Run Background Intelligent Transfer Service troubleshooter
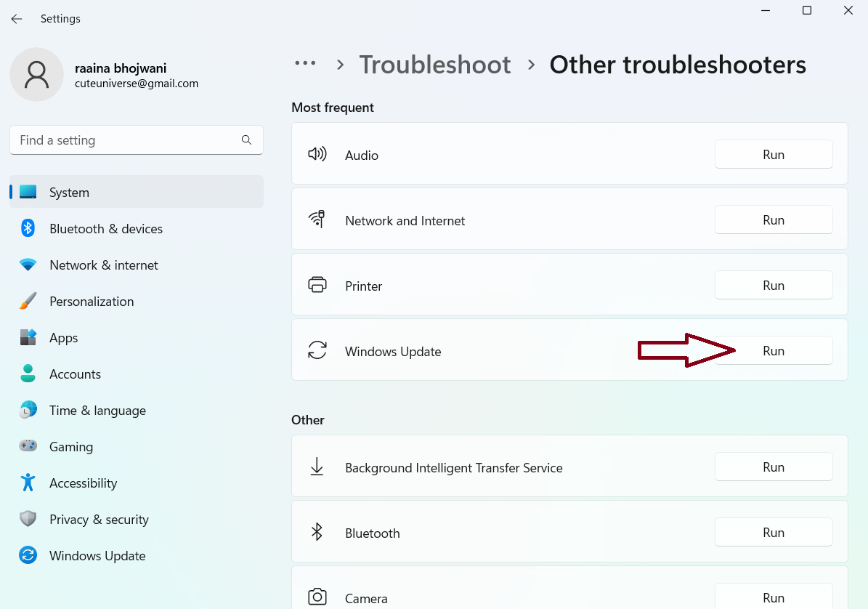The height and width of the screenshot is (609, 868). tap(773, 467)
